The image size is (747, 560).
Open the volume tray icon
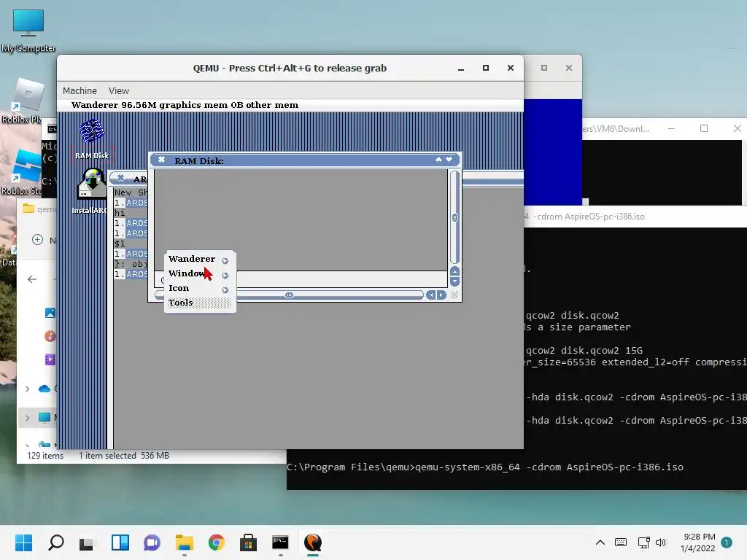pos(660,542)
